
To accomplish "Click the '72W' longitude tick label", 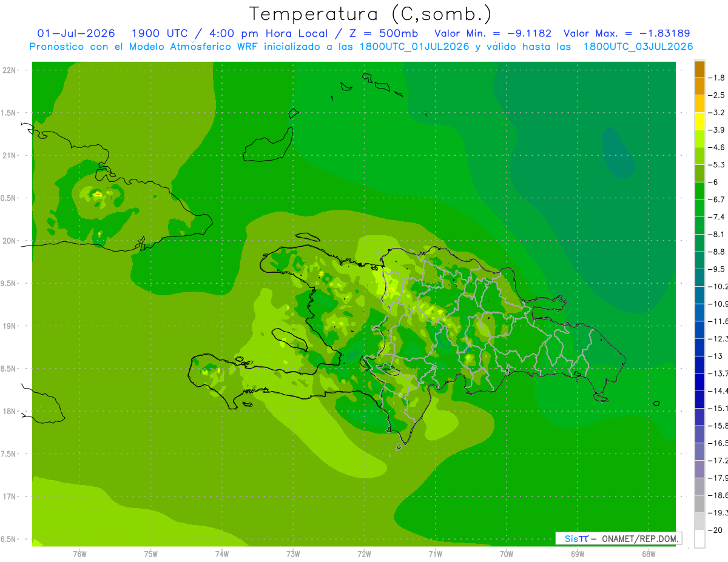I will pos(364,554).
